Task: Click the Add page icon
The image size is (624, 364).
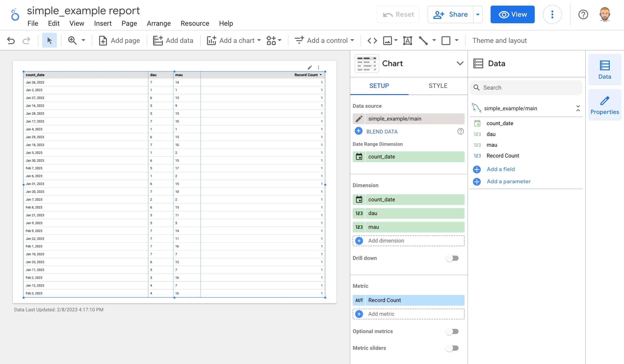Action: (x=103, y=40)
